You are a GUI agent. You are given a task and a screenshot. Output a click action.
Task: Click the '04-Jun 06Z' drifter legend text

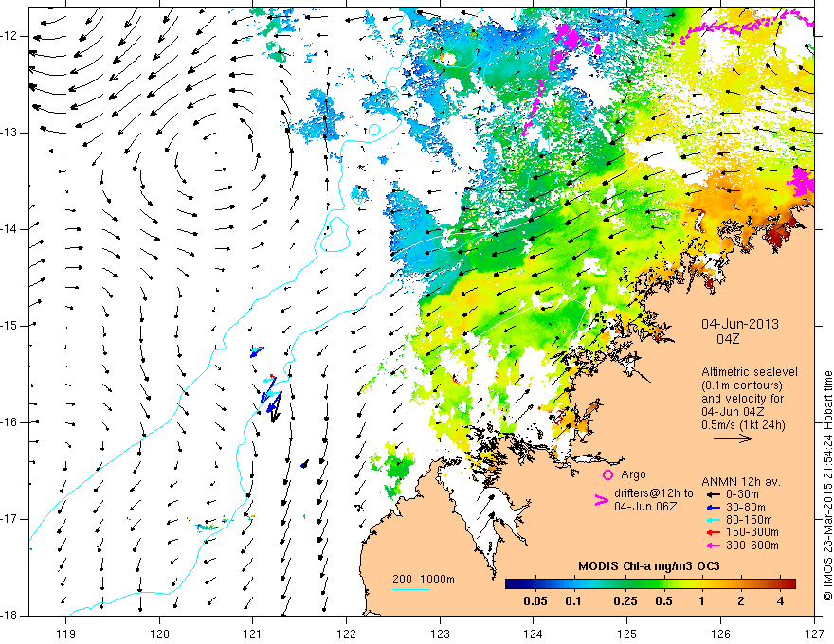tap(645, 507)
